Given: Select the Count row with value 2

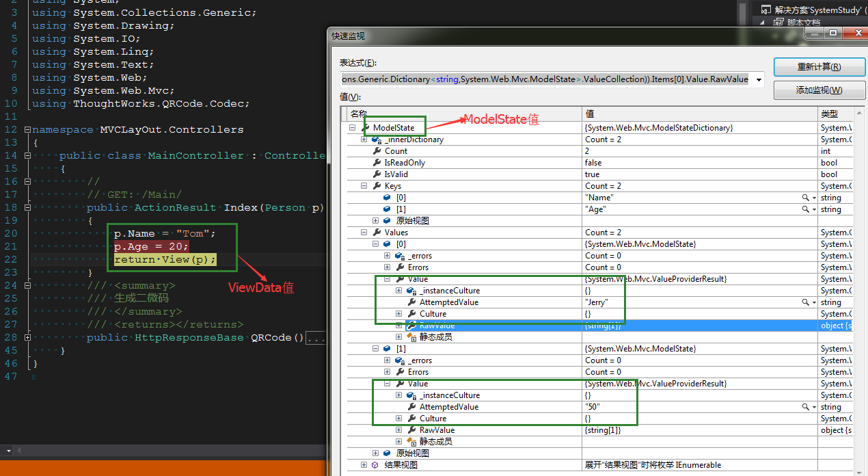Looking at the screenshot, I should click(x=600, y=151).
